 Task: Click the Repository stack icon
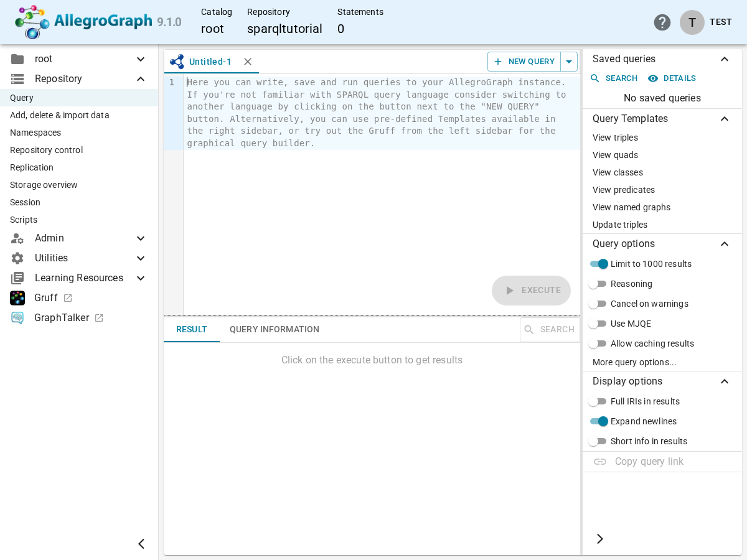17,79
